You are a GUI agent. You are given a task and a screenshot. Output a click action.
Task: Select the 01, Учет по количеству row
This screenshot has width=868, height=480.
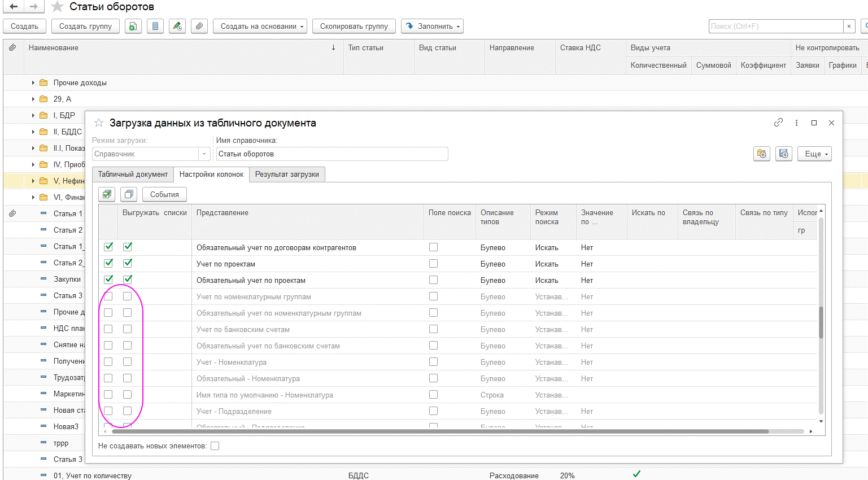tap(435, 474)
